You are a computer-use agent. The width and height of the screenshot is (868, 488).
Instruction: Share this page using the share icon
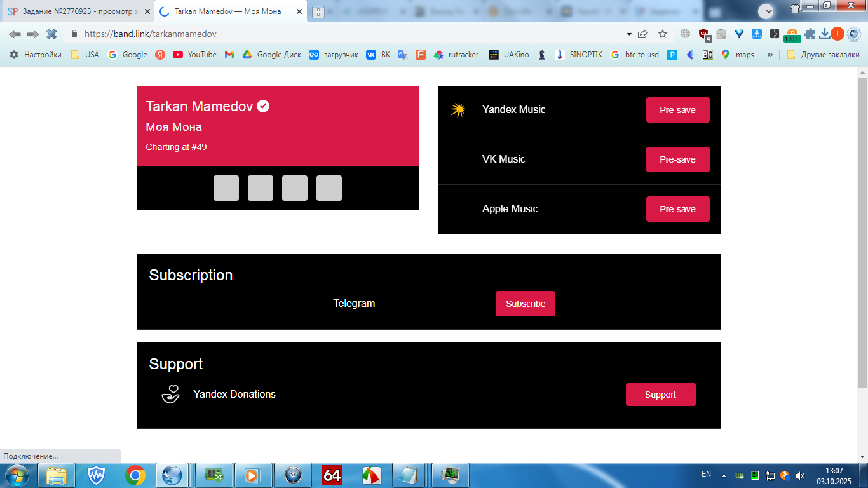[642, 34]
